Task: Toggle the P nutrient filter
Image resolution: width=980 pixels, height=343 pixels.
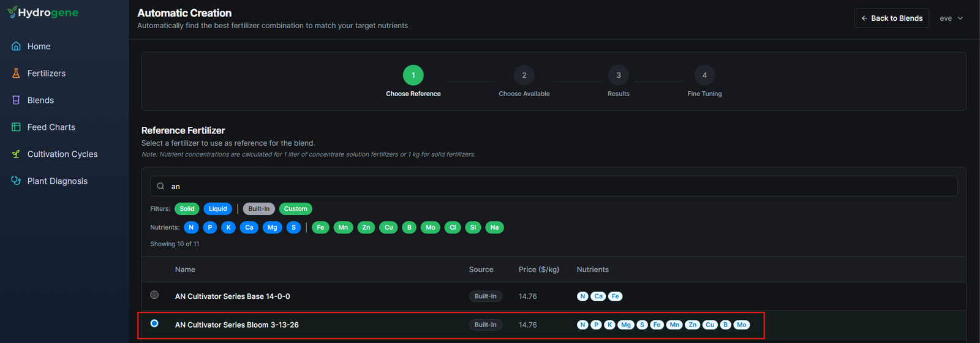Action: click(210, 227)
